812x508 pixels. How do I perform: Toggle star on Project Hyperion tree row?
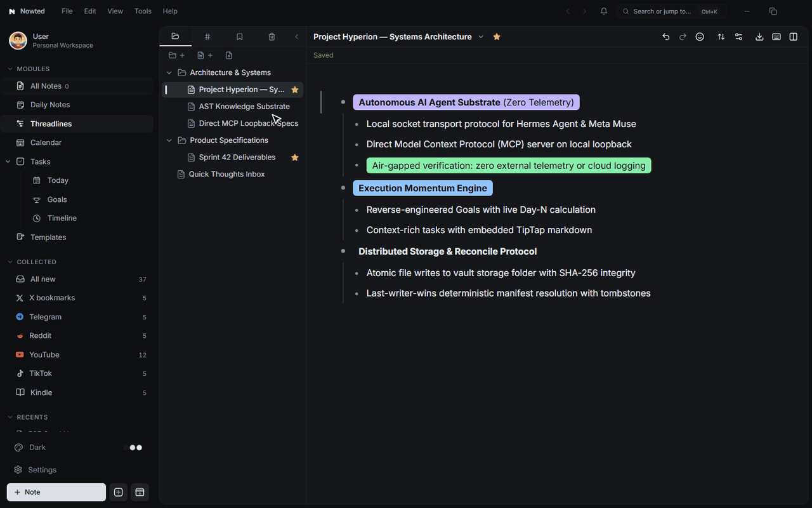[x=294, y=90]
